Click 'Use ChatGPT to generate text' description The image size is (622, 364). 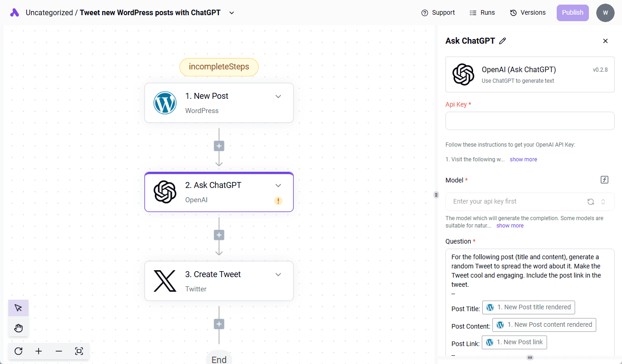518,81
